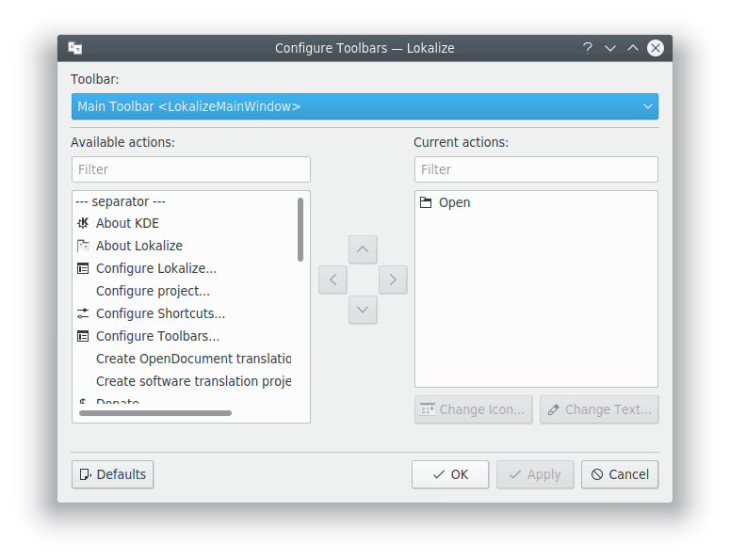This screenshot has height=560, width=730.
Task: Select Configure Toolbars... action text
Action: 157,336
